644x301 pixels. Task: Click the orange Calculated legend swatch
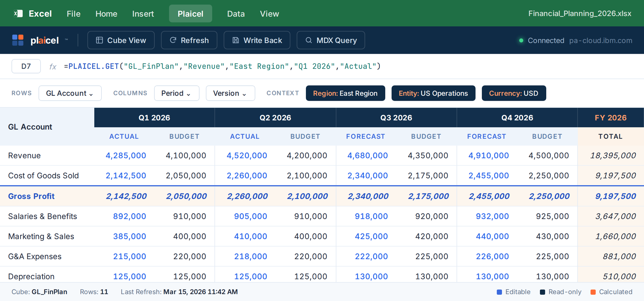pyautogui.click(x=593, y=292)
